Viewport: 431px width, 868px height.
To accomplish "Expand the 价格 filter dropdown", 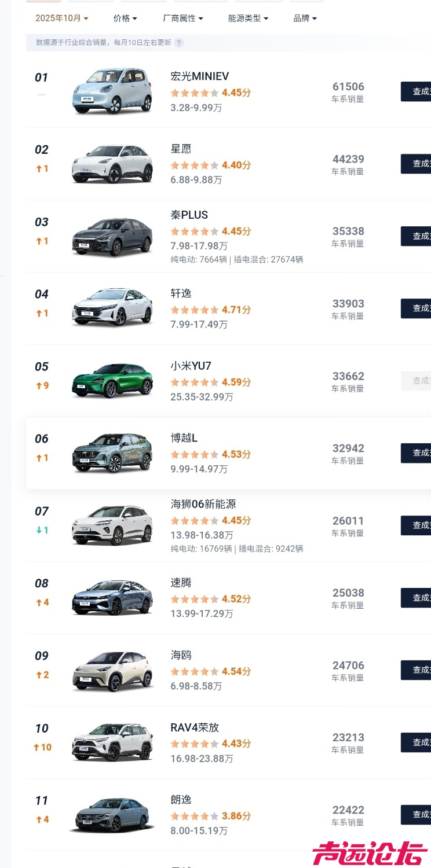I will point(125,19).
